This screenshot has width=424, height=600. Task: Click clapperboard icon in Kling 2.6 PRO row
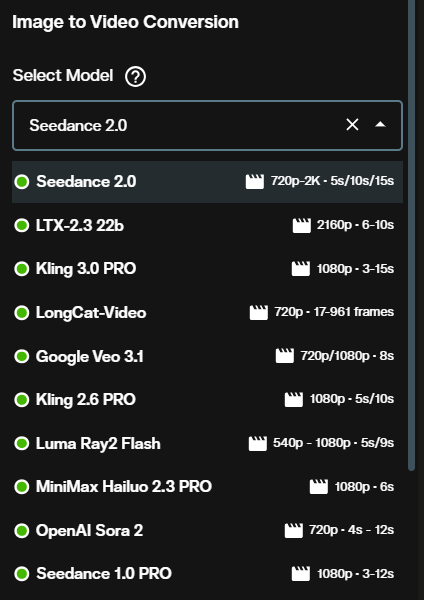click(x=294, y=399)
